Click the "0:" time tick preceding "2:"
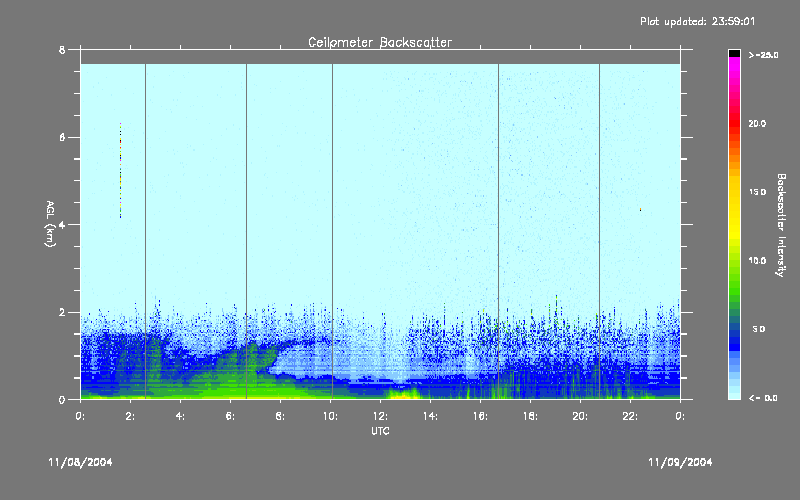Image resolution: width=800 pixels, height=500 pixels. [x=80, y=416]
